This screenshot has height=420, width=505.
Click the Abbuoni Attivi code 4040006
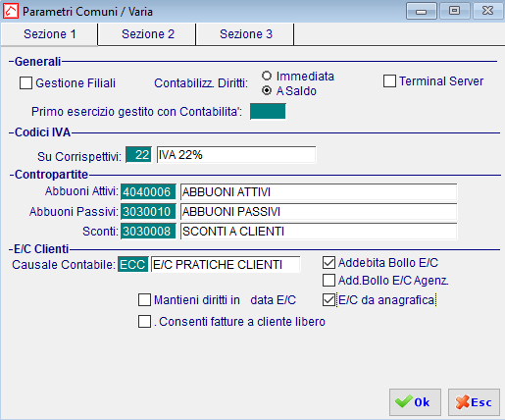[148, 191]
